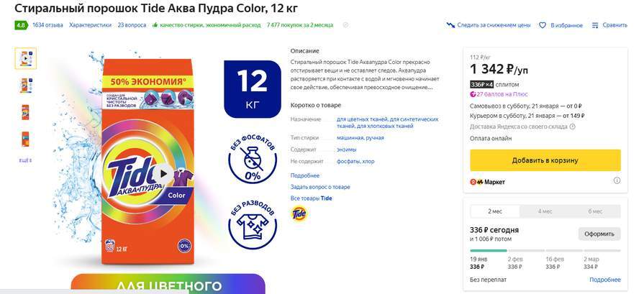644x294 pixels.
Task: Add product with Добавить в корзину
Action: click(545, 160)
